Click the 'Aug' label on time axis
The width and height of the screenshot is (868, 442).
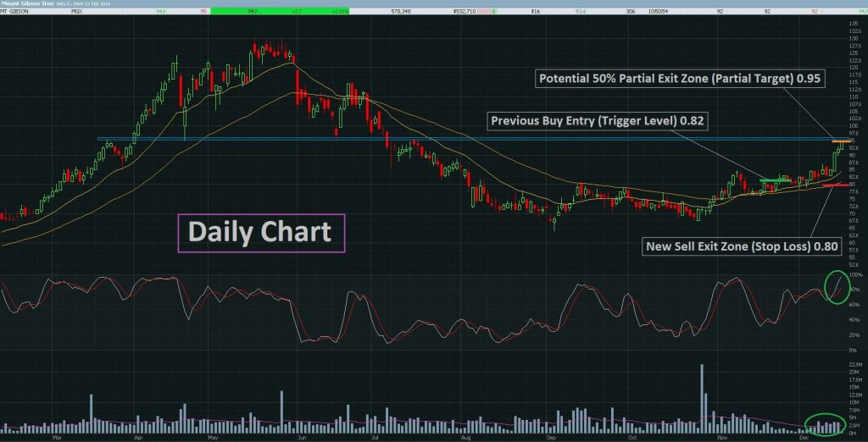[x=466, y=438]
